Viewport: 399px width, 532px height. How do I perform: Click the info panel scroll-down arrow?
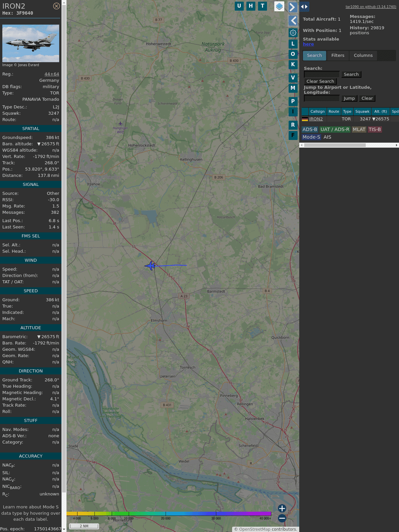tap(64, 529)
